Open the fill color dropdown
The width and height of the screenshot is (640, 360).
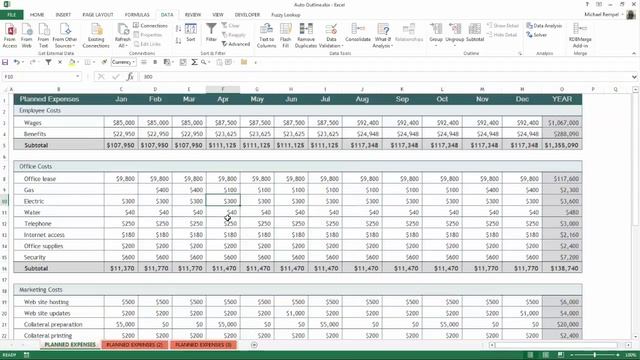click(78, 62)
